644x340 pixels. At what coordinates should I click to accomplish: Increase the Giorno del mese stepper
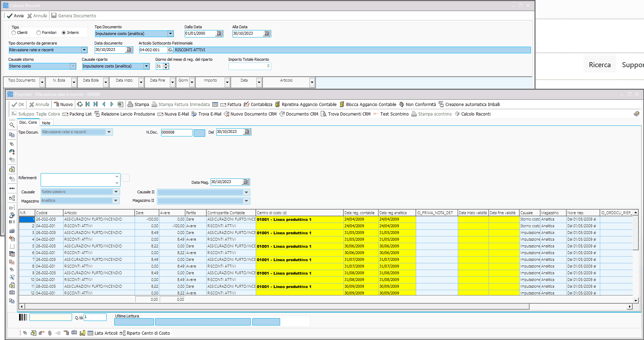pos(166,65)
